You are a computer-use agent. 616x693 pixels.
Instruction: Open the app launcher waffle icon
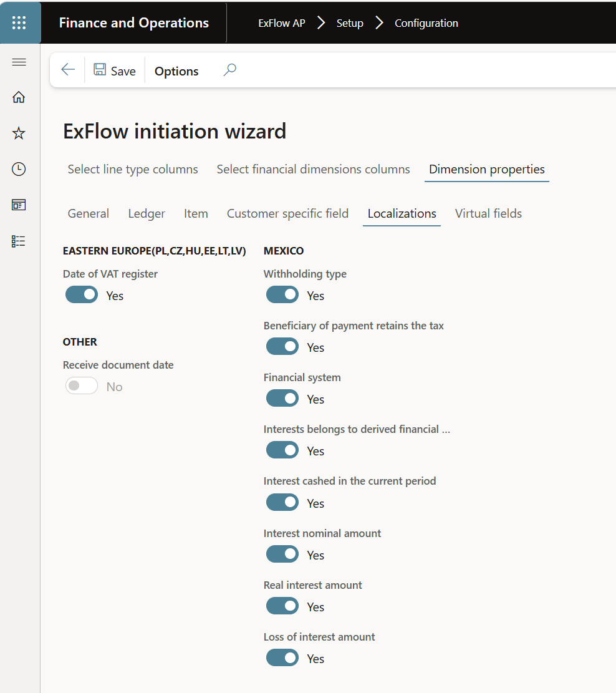(x=19, y=22)
